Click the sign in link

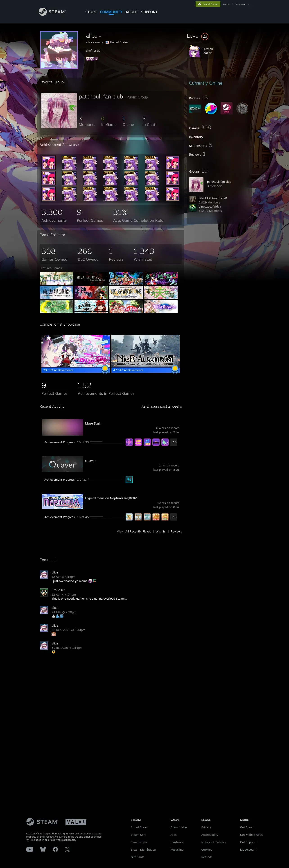point(226,4)
